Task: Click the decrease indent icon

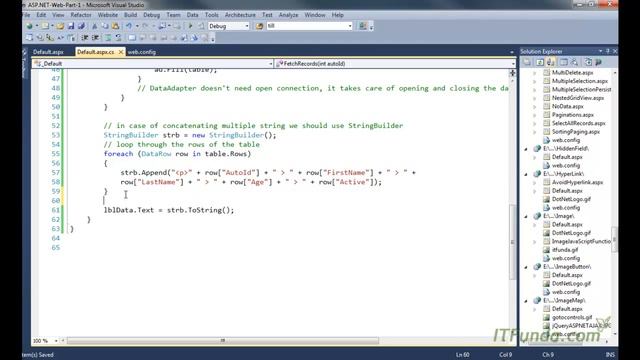Action: [x=84, y=38]
